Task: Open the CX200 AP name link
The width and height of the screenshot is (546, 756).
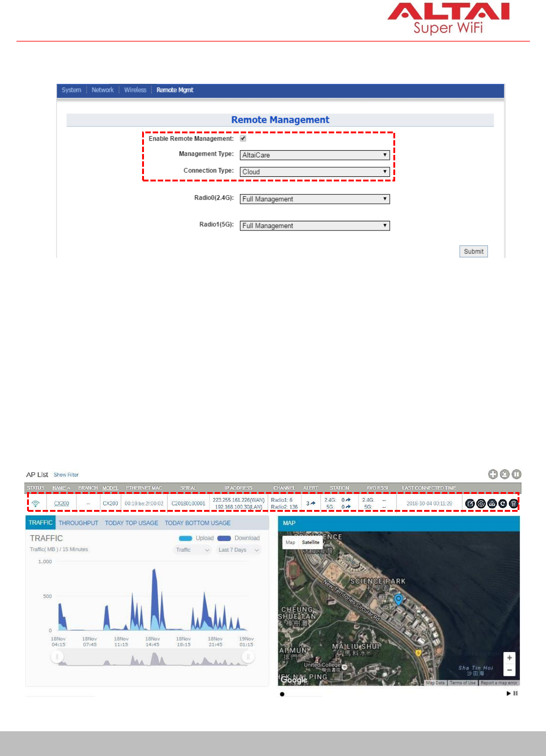Action: click(x=61, y=504)
